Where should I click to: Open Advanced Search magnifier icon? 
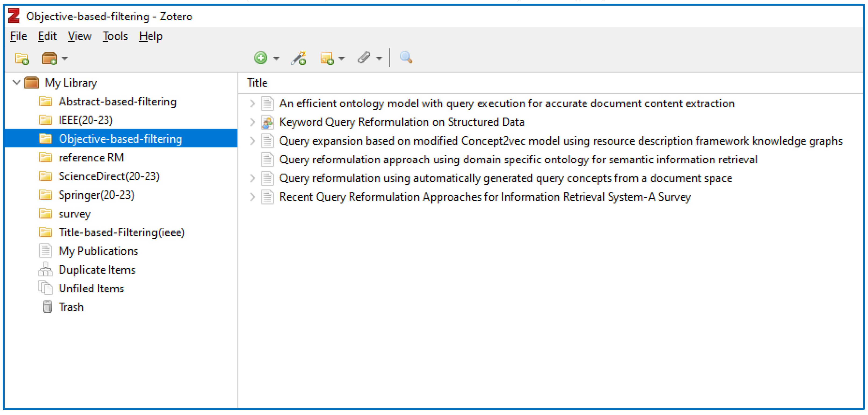406,58
